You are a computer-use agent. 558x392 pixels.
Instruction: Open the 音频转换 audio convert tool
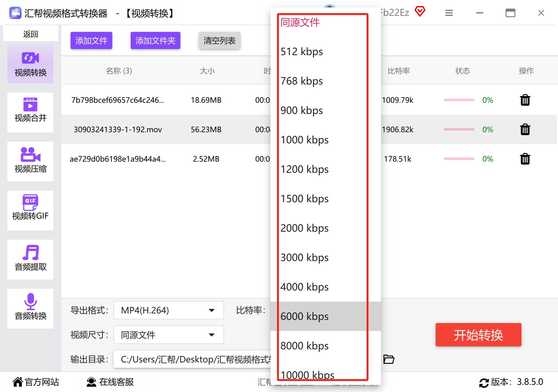tap(30, 308)
